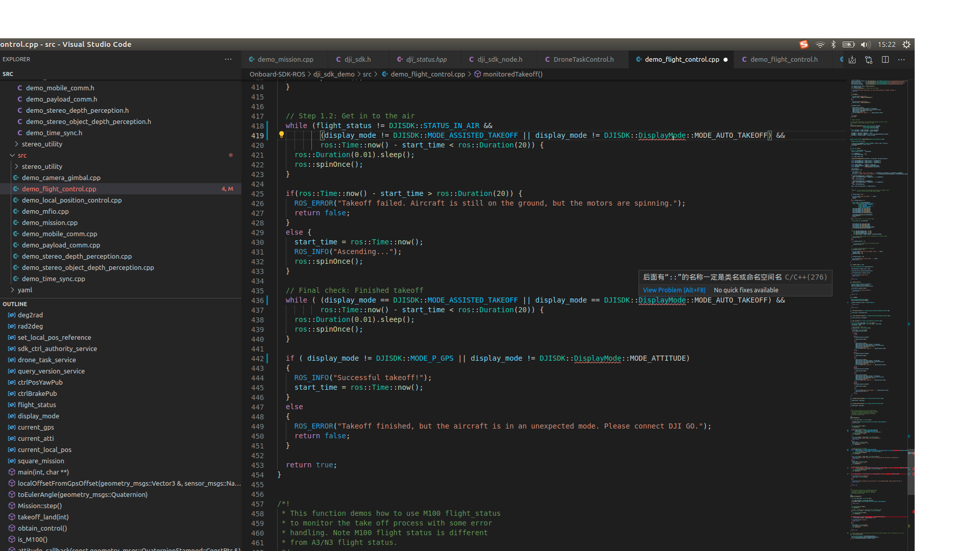
Task: Collapse the OUTLINE section header
Action: [x=120, y=304]
